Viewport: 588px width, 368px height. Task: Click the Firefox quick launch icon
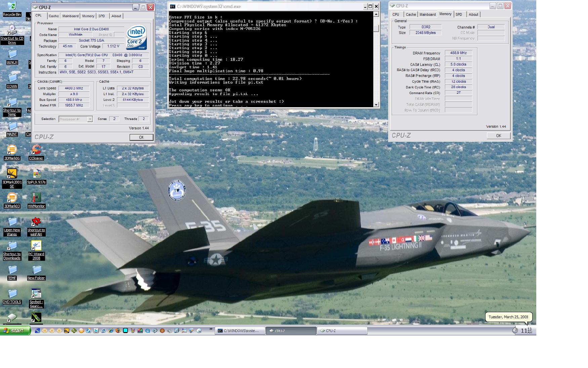click(118, 331)
